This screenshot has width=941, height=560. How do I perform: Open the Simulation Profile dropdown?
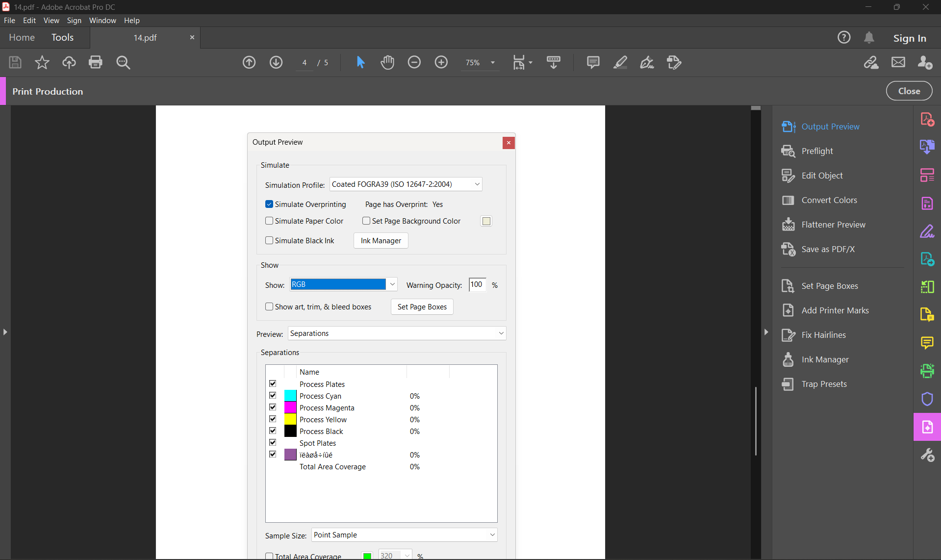[x=406, y=184]
